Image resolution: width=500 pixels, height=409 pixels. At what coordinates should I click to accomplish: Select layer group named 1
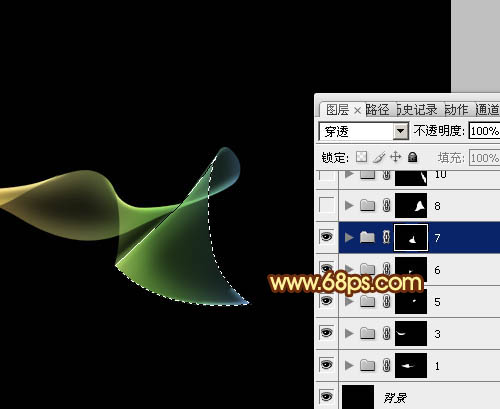point(437,366)
